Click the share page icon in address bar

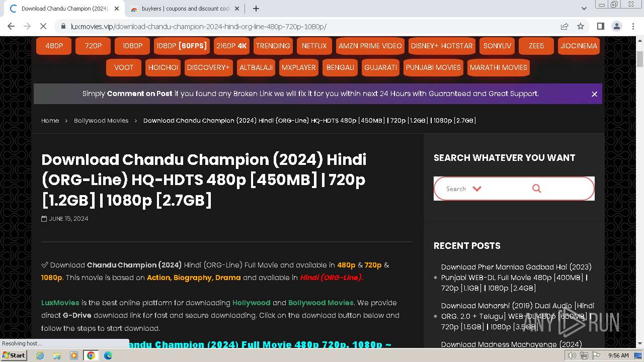(565, 26)
